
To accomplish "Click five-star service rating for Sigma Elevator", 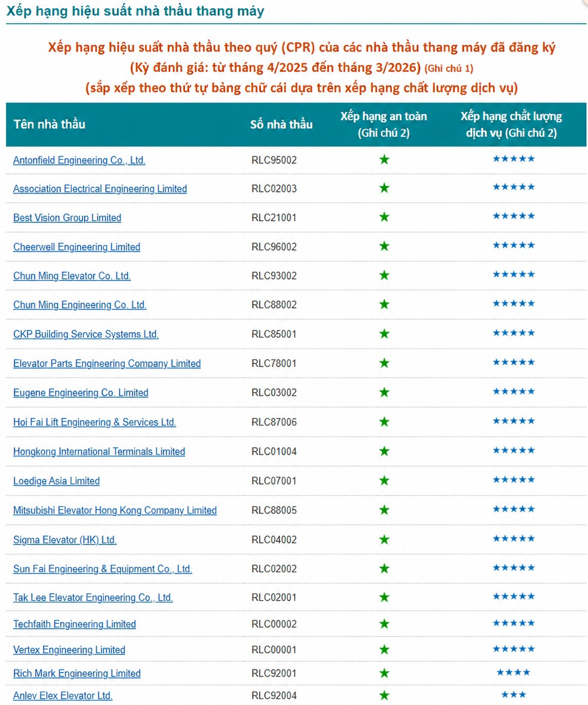I will click(514, 538).
